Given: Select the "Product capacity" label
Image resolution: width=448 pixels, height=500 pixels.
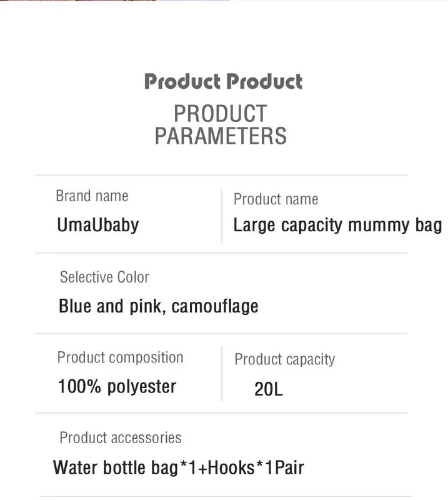Looking at the screenshot, I should tap(285, 359).
